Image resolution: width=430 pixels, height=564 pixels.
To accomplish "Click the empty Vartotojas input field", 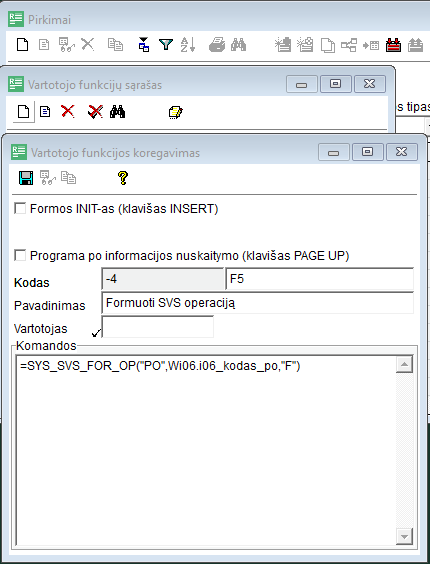I will pyautogui.click(x=158, y=327).
